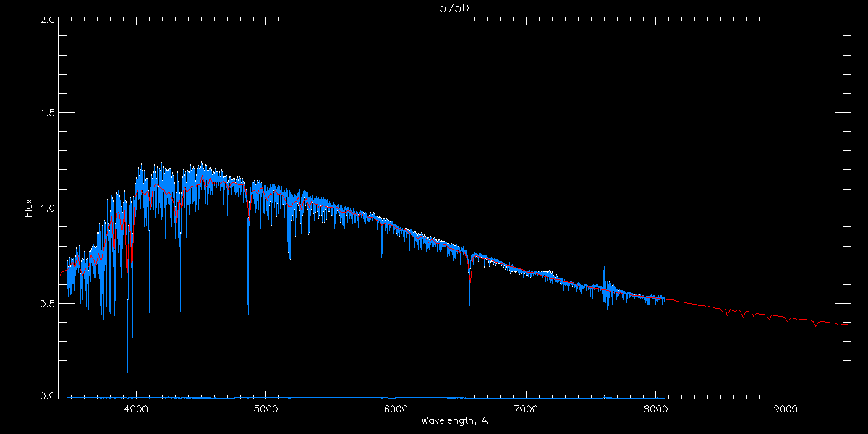Select the 7000 x-axis tick label
Viewport: 868px width, 434px height.
click(526, 408)
